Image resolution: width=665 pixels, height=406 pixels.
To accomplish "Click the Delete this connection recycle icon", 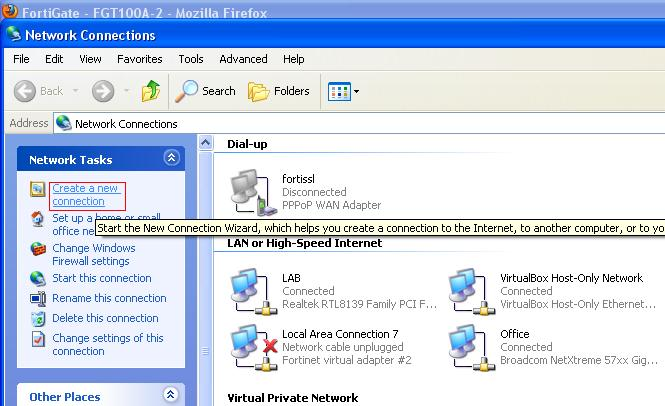I will (x=38, y=319).
